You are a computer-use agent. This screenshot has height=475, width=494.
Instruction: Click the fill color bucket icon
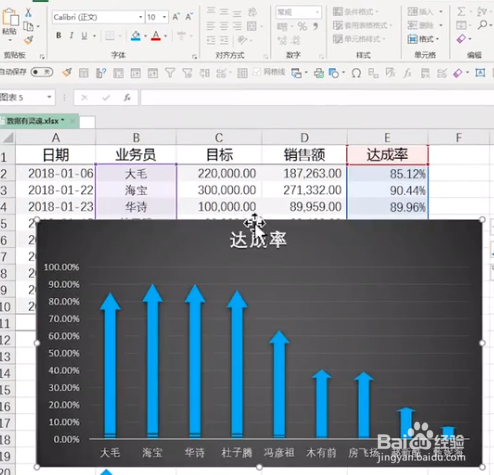click(136, 36)
